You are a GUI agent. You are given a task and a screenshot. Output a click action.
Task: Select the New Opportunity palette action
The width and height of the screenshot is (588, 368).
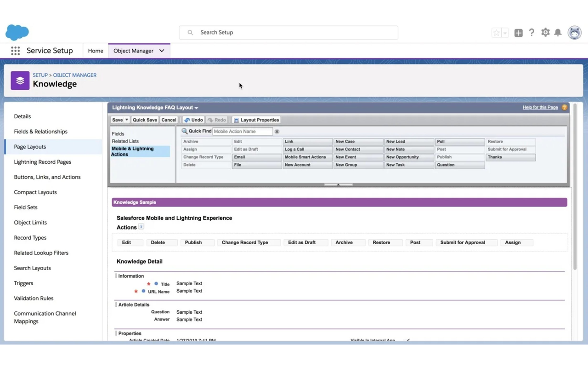click(409, 157)
